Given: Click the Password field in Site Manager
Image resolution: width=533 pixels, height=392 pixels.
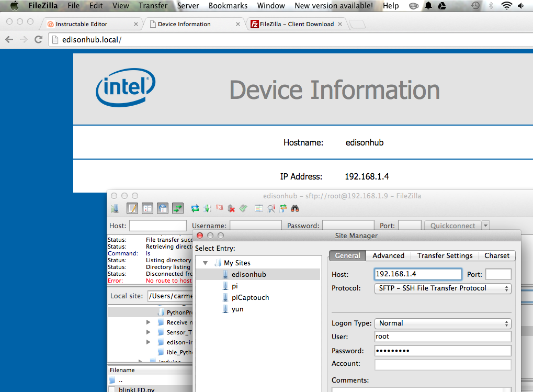Looking at the screenshot, I should click(x=443, y=351).
